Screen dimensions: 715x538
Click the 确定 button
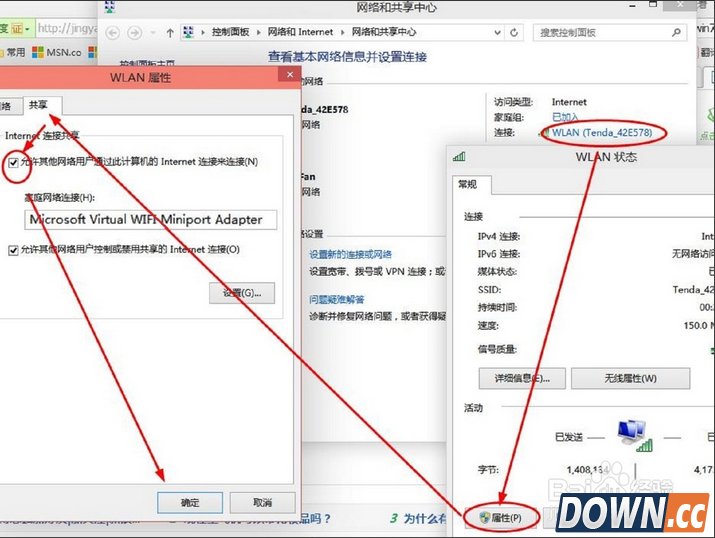click(189, 502)
